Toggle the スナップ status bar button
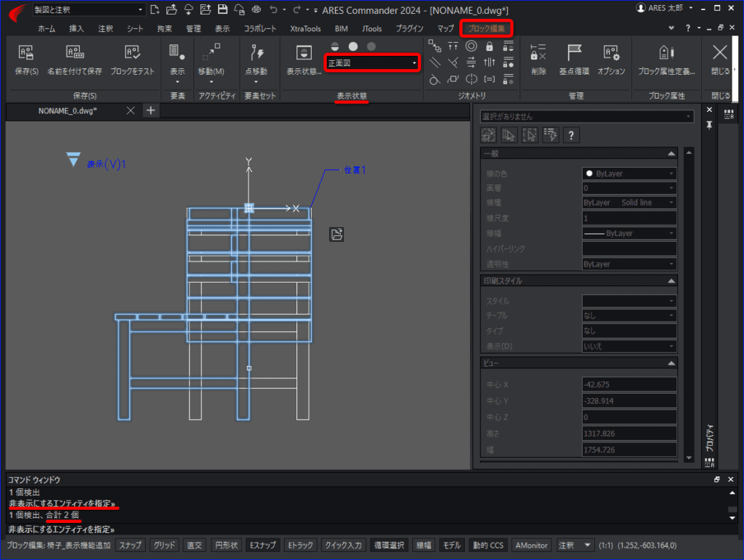The height and width of the screenshot is (560, 744). point(131,545)
